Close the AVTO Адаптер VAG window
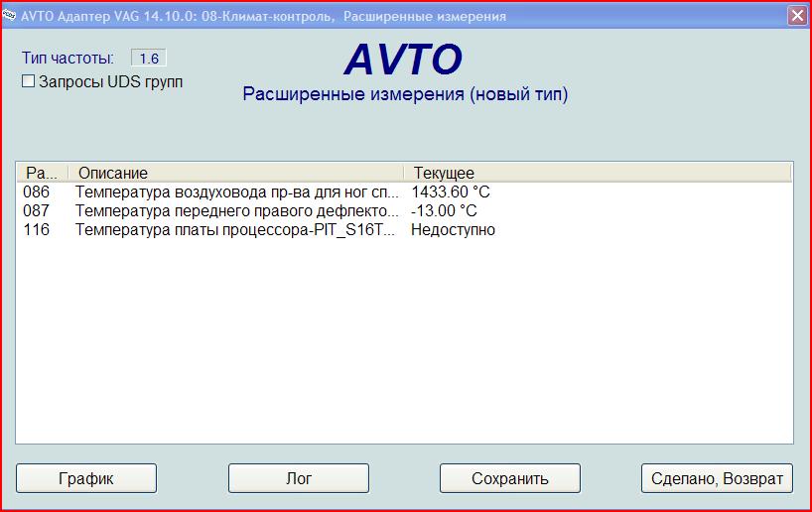Image resolution: width=812 pixels, height=512 pixels. click(798, 16)
